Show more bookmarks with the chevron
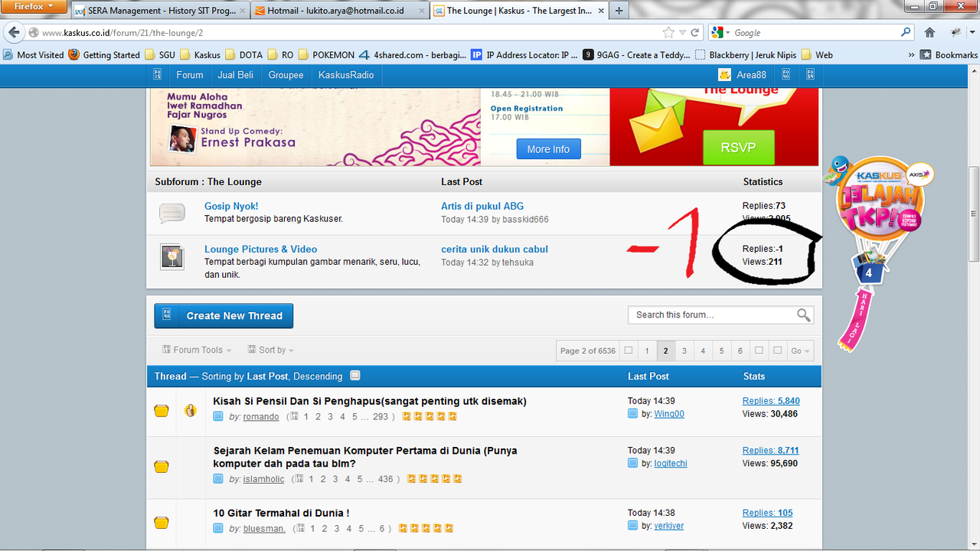Viewport: 980px width, 551px height. click(911, 55)
